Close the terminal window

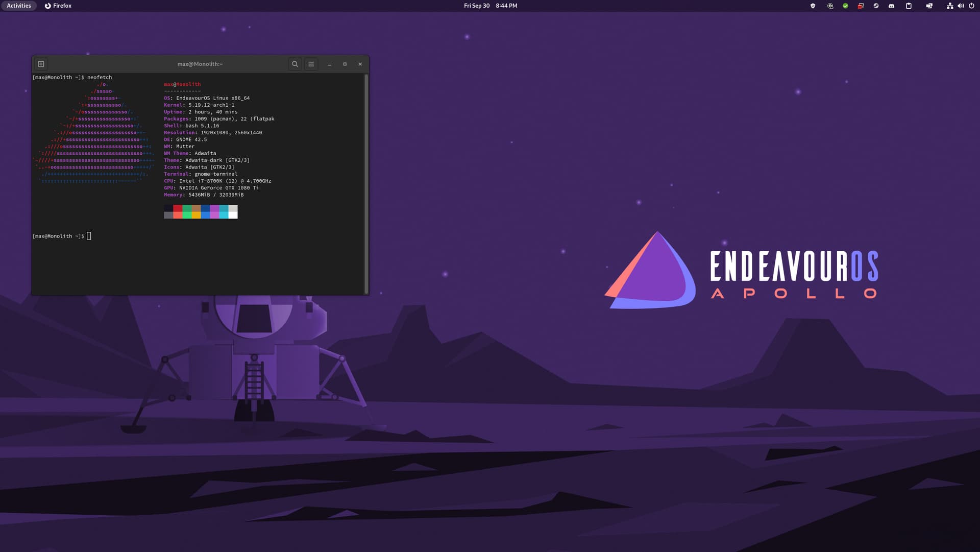[360, 64]
